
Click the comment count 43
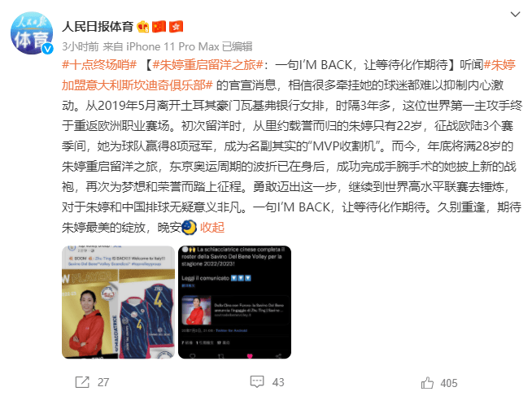tap(278, 382)
